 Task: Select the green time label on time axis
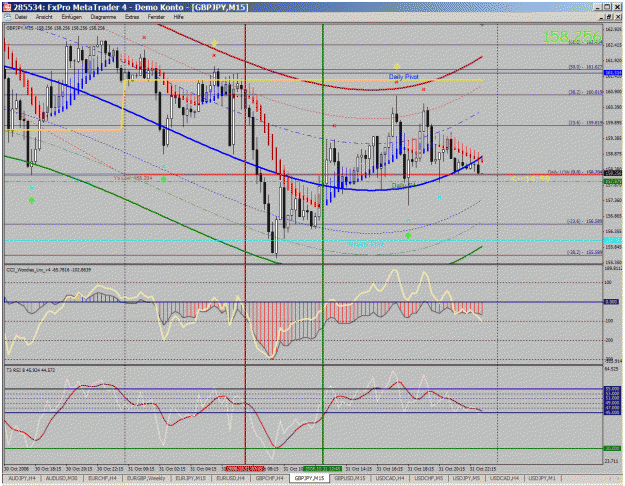pyautogui.click(x=322, y=468)
